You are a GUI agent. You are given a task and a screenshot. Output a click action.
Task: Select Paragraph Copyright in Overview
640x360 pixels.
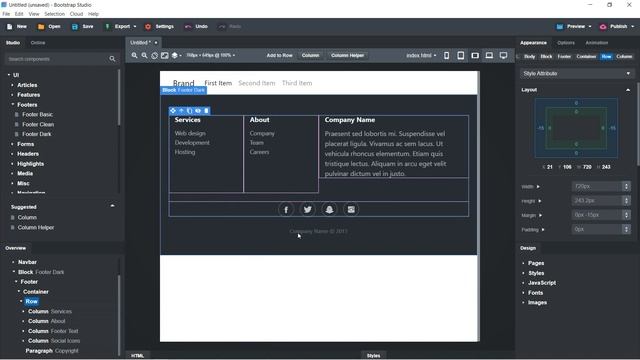pyautogui.click(x=52, y=351)
